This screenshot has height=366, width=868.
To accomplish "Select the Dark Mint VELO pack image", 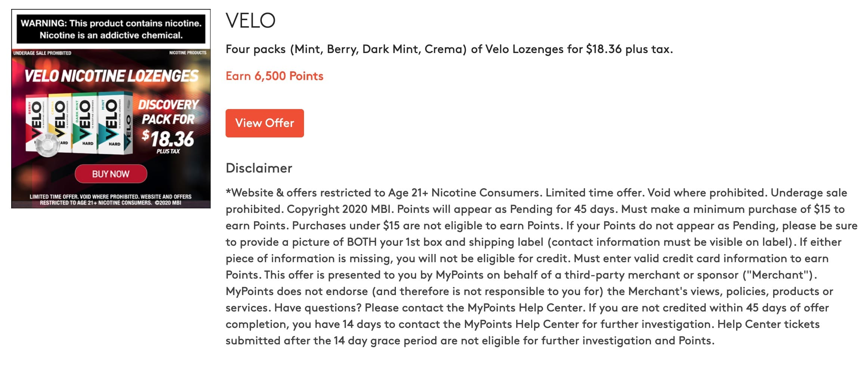I will [x=85, y=123].
